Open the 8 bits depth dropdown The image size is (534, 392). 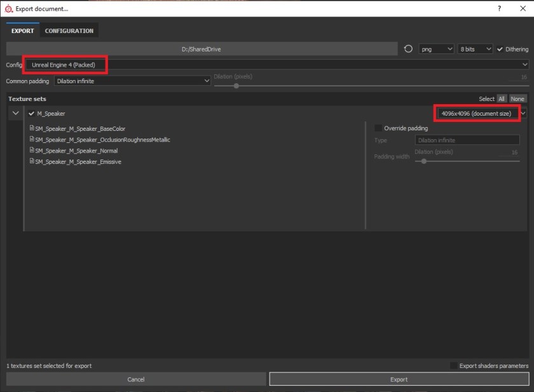(475, 49)
